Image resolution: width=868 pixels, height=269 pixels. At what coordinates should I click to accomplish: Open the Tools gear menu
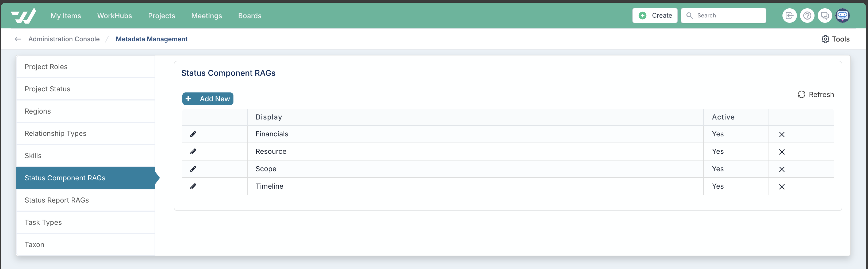point(835,39)
